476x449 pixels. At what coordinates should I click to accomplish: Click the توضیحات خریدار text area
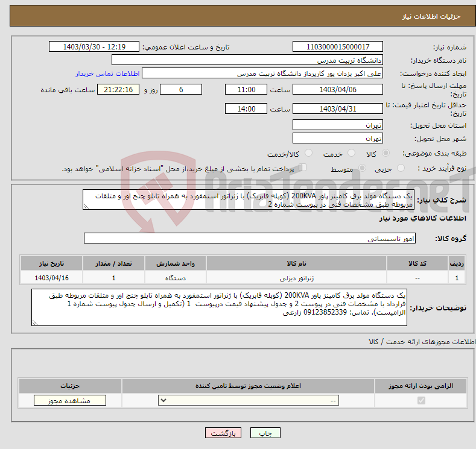tap(219, 307)
